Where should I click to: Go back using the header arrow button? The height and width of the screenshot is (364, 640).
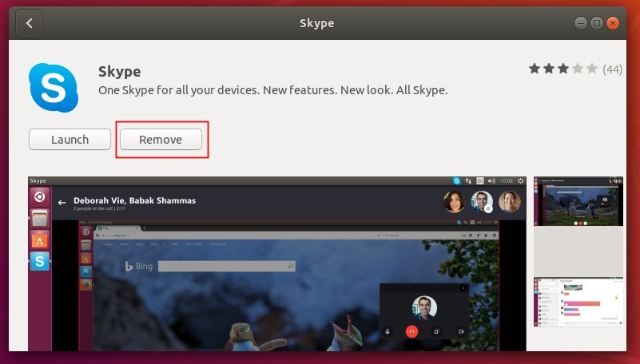pos(29,23)
